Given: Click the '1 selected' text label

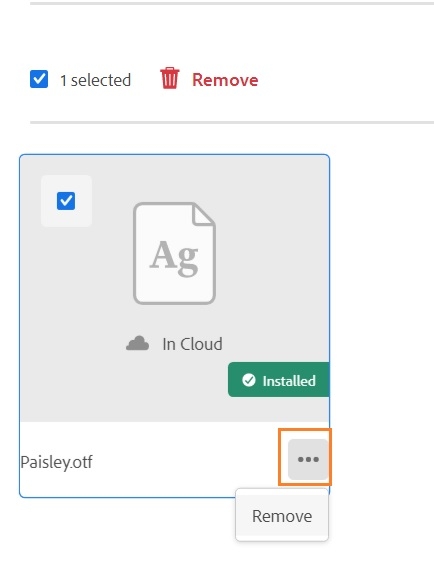Looking at the screenshot, I should [95, 80].
